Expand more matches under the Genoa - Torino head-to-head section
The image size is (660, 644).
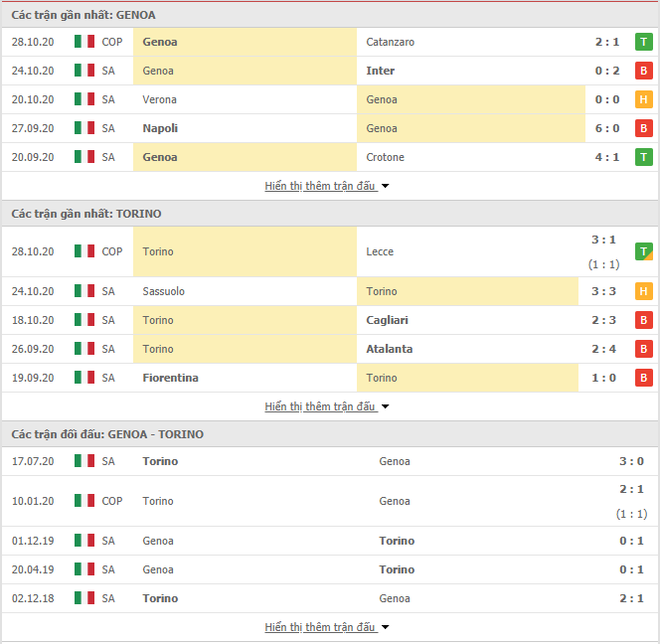click(x=327, y=627)
